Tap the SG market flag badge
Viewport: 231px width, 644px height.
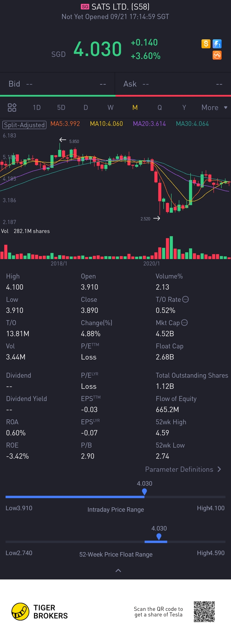coord(85,7)
